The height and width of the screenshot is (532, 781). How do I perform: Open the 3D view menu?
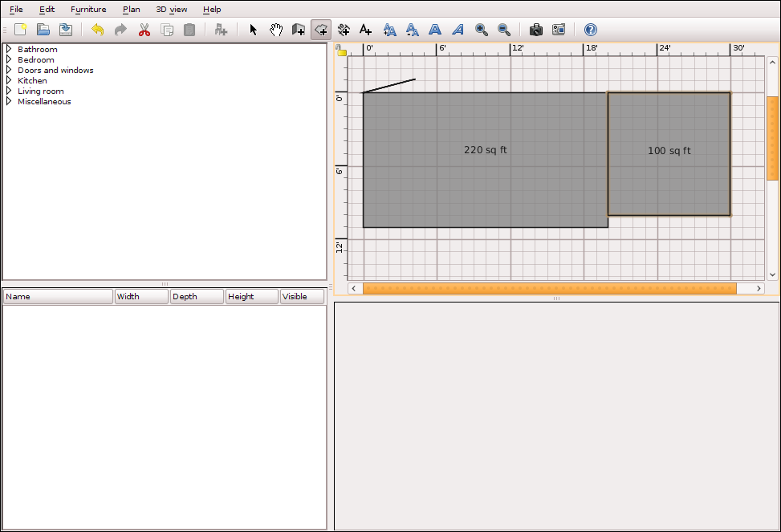(x=171, y=9)
